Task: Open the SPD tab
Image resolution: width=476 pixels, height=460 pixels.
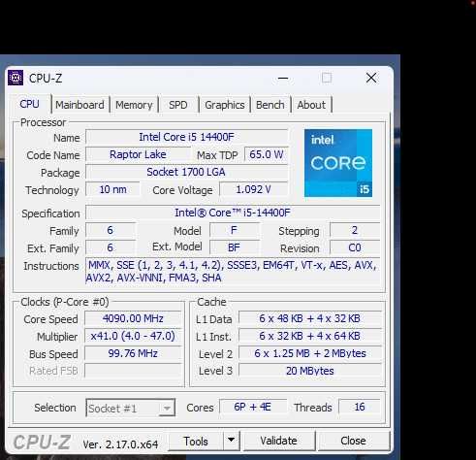Action: pyautogui.click(x=178, y=105)
